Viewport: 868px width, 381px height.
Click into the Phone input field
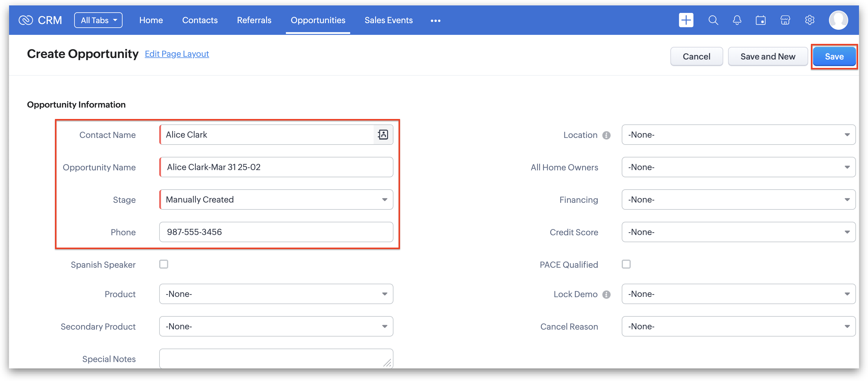coord(276,232)
